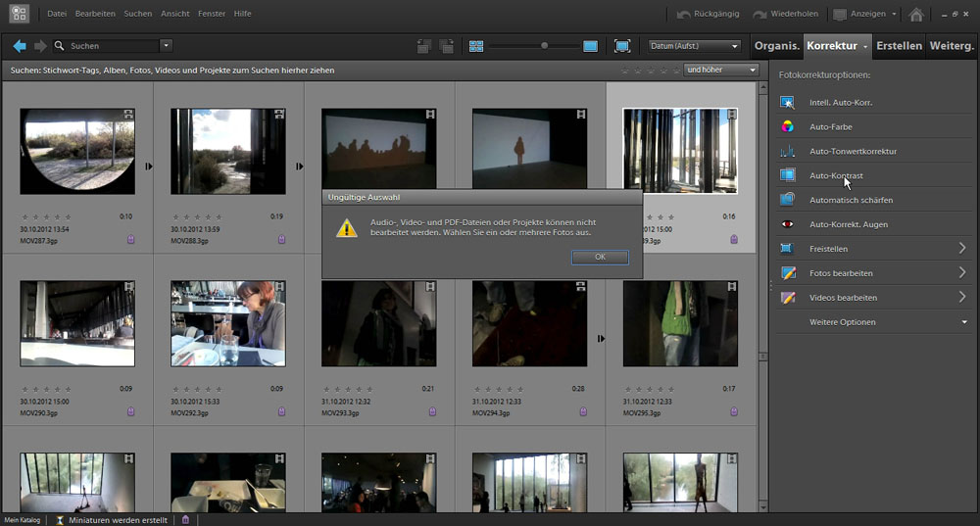Click the Auto-Kontrast icon
Image resolution: width=980 pixels, height=526 pixels.
pyautogui.click(x=788, y=175)
